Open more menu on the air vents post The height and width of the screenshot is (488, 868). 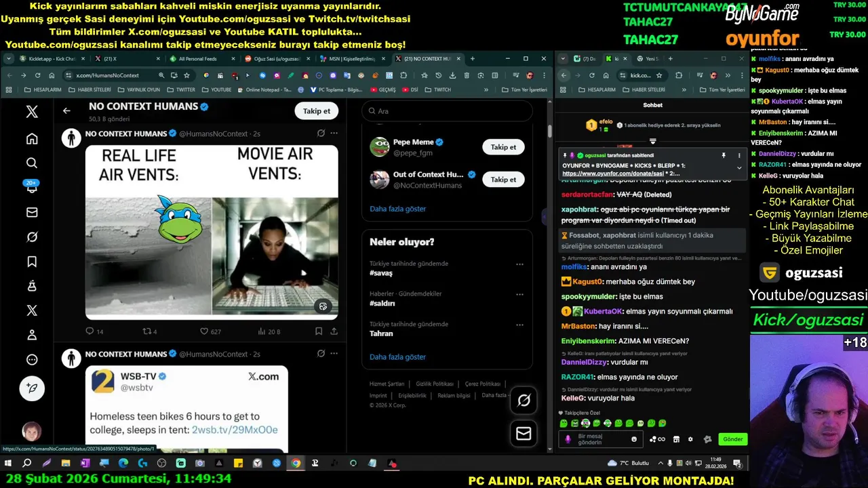[334, 134]
